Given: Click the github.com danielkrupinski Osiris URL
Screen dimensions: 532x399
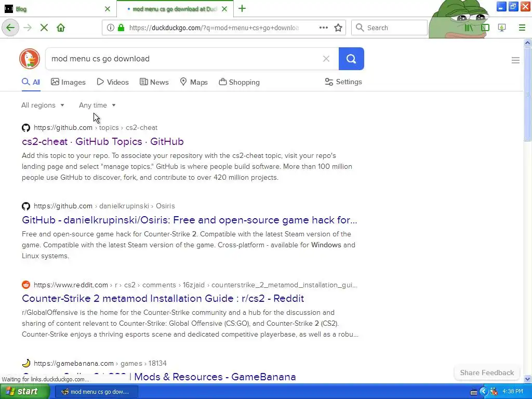Looking at the screenshot, I should coord(104,206).
